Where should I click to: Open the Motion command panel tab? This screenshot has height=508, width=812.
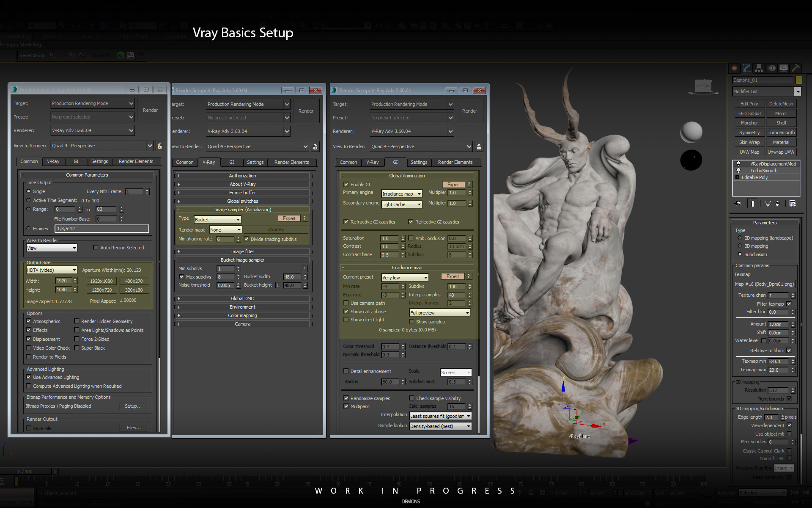tap(772, 68)
